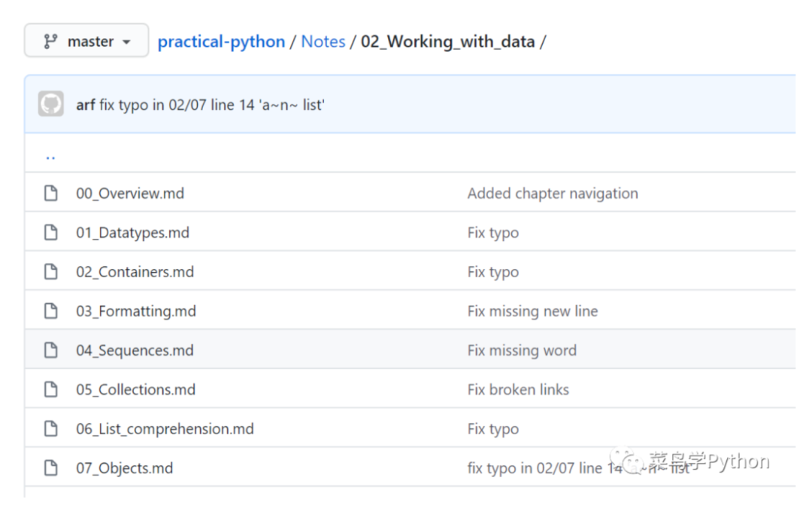Go to the Notes folder breadcrumb

click(x=323, y=41)
